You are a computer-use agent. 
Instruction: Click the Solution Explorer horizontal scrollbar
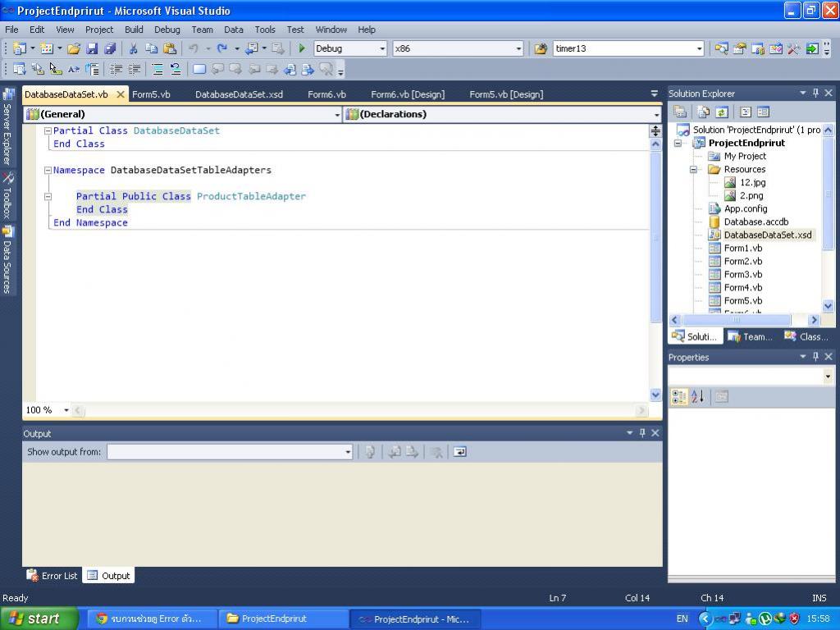pyautogui.click(x=735, y=321)
